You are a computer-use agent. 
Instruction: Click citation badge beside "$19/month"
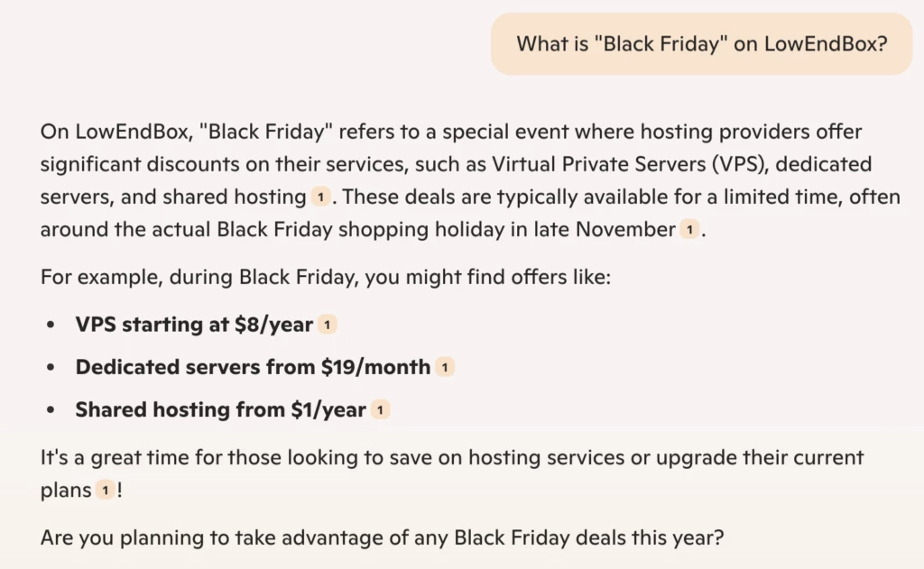coord(445,367)
